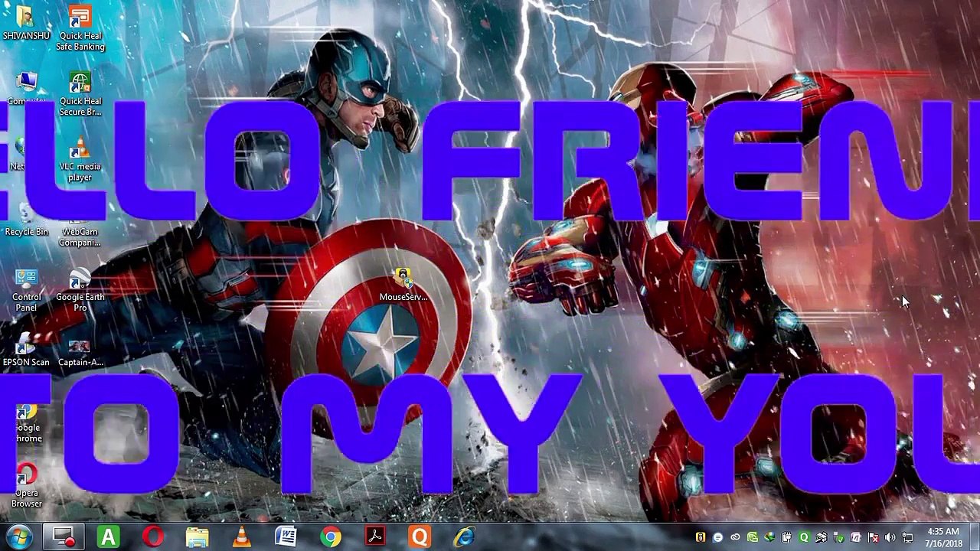The image size is (980, 551).
Task: Open Adobe Acrobat Reader from taskbar
Action: coord(374,537)
